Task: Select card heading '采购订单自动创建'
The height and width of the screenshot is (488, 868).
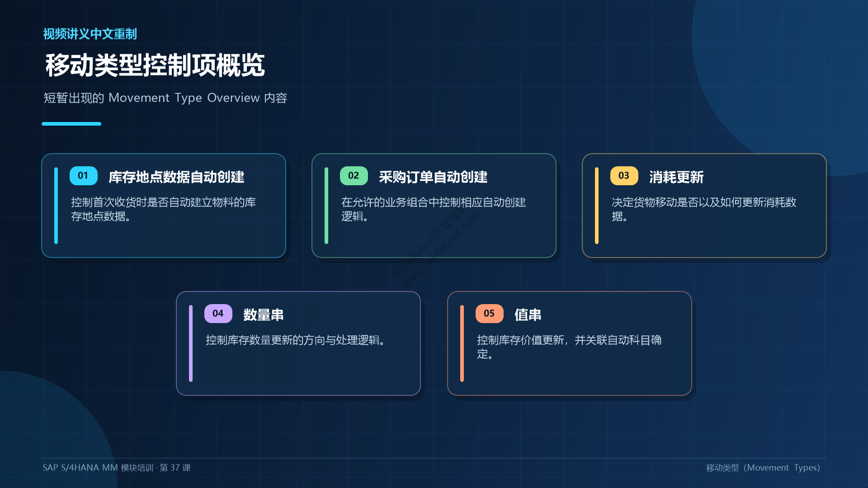Action: coord(433,177)
